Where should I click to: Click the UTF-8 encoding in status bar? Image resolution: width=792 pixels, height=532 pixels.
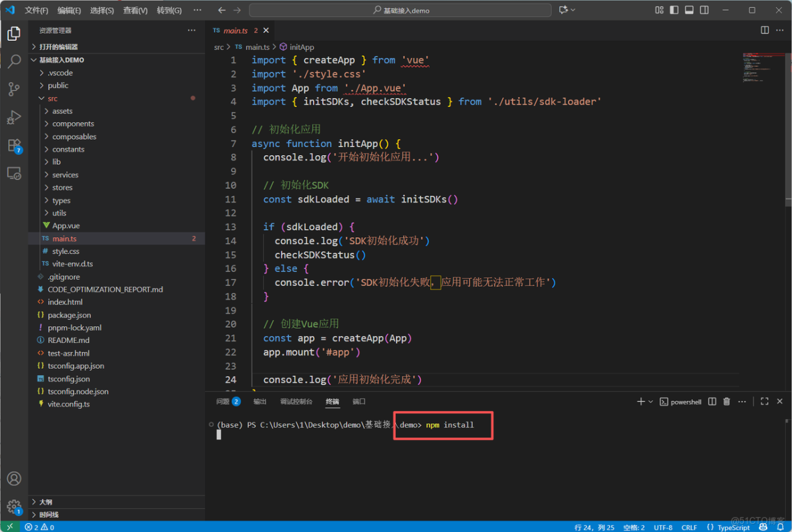click(663, 527)
